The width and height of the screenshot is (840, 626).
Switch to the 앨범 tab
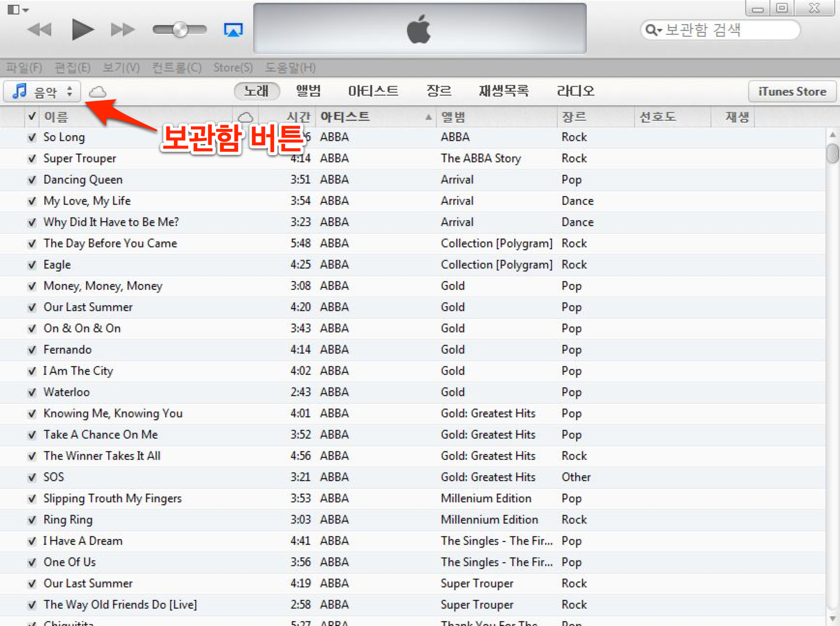point(308,91)
